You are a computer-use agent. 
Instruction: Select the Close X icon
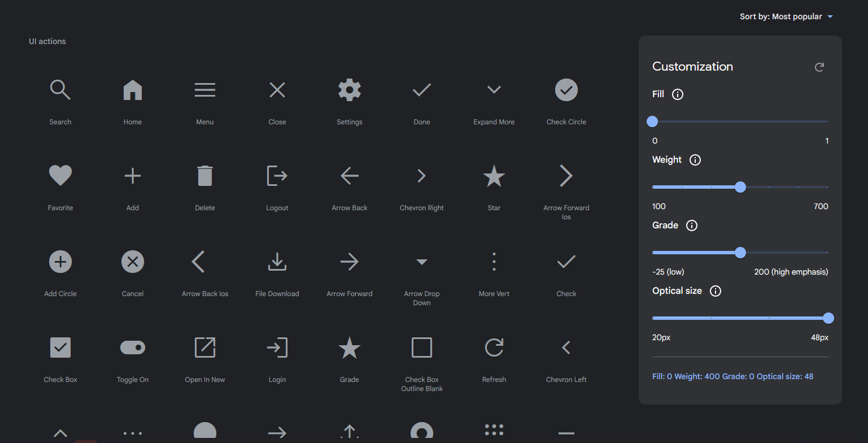click(277, 90)
